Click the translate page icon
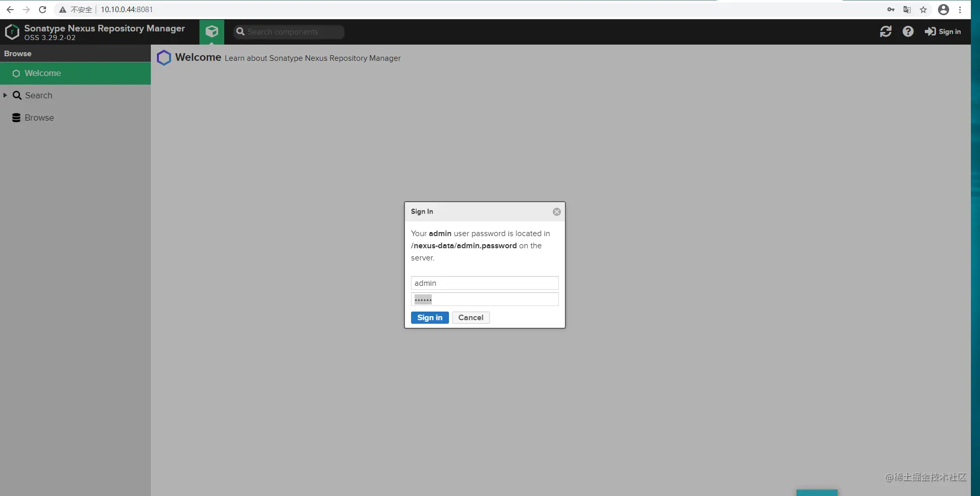Viewport: 980px width, 496px height. [x=907, y=10]
